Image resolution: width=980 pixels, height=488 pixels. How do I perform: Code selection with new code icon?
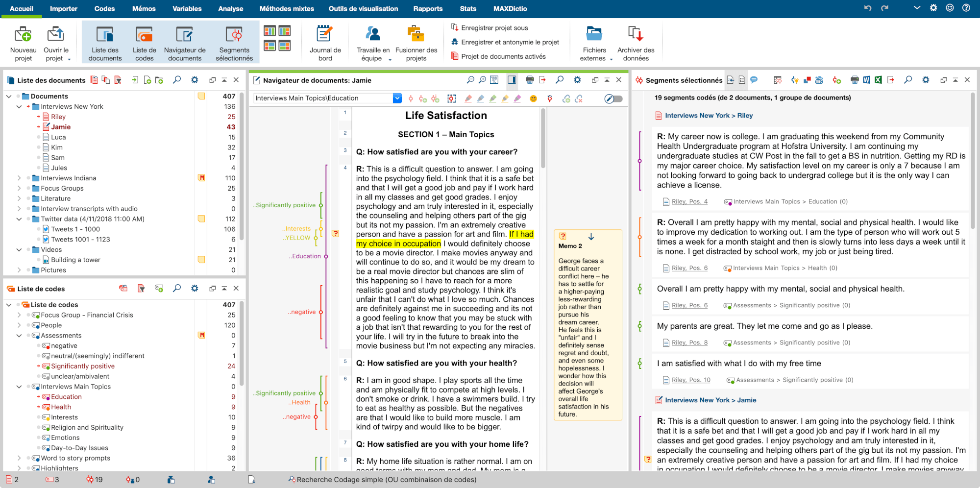pyautogui.click(x=422, y=98)
